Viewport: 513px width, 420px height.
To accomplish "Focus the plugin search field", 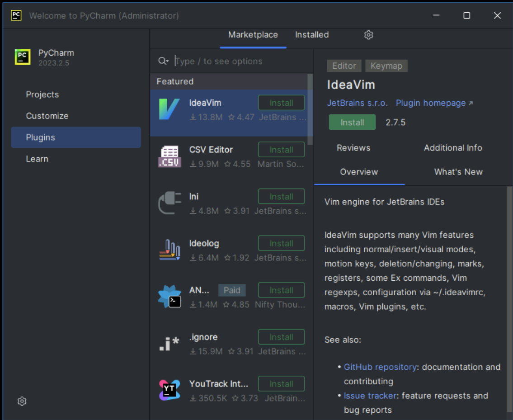I will [x=242, y=61].
